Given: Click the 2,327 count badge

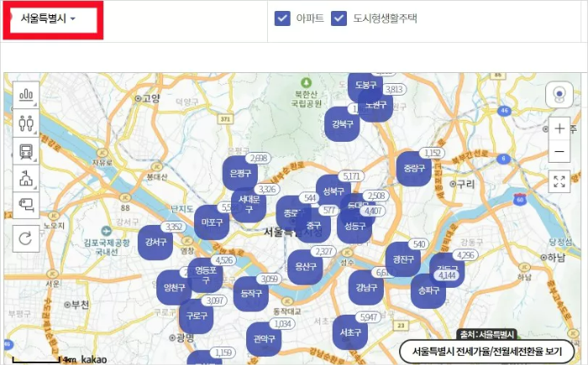Looking at the screenshot, I should coord(323,252).
